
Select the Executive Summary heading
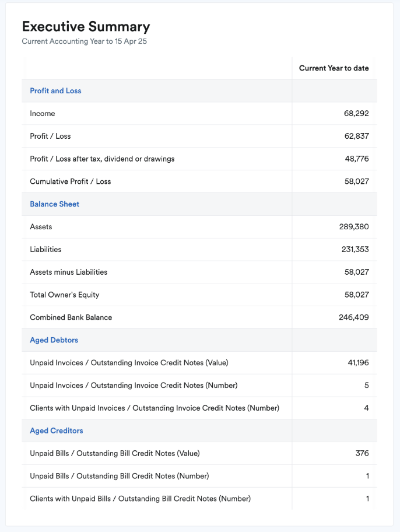(86, 26)
